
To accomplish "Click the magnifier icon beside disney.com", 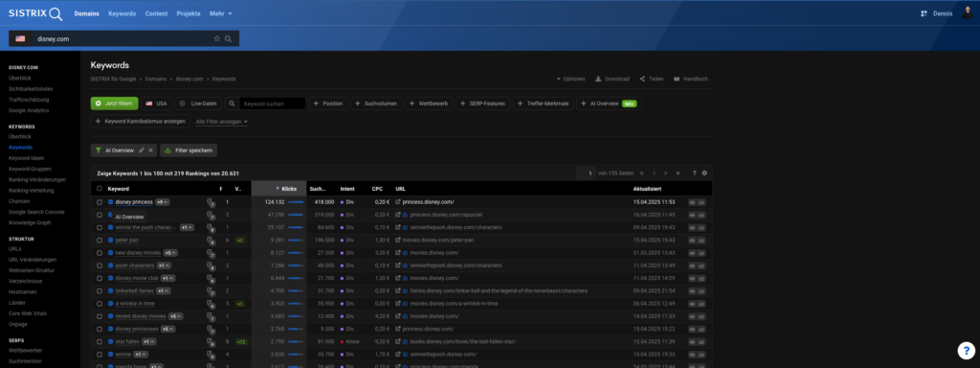I will click(x=228, y=38).
